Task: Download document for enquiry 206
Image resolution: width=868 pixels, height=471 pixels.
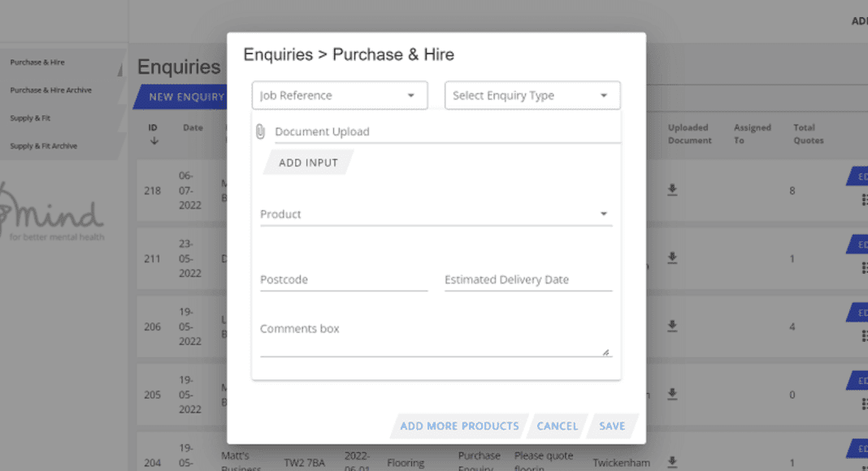Action: click(672, 326)
